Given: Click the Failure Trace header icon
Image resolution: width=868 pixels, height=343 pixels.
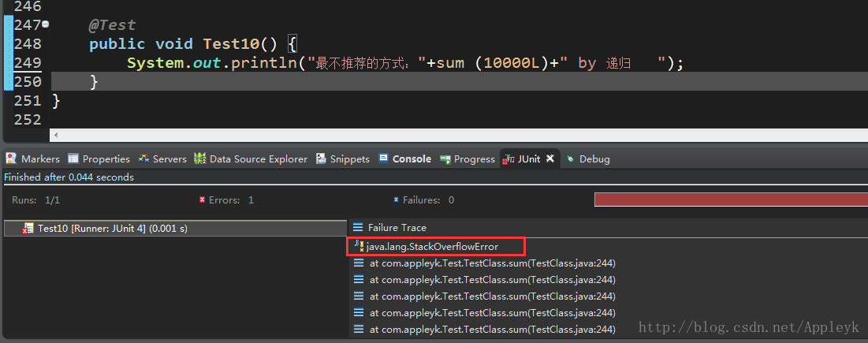Looking at the screenshot, I should (x=358, y=227).
